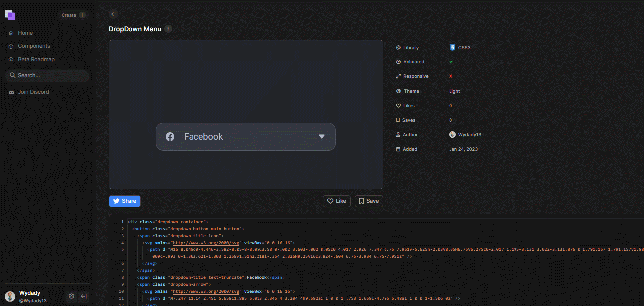Viewport: 644px width, 306px height.
Task: Open Components in sidebar
Action: [34, 46]
